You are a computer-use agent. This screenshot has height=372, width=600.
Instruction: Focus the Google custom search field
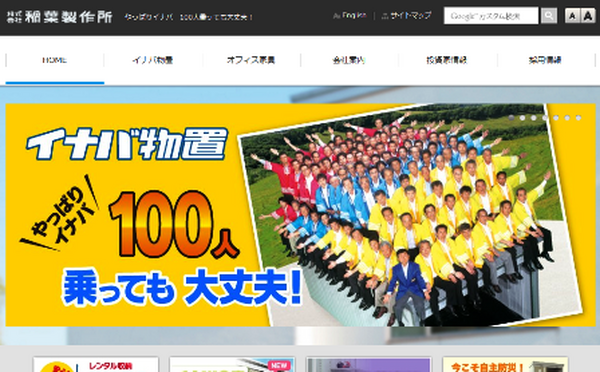pyautogui.click(x=491, y=16)
